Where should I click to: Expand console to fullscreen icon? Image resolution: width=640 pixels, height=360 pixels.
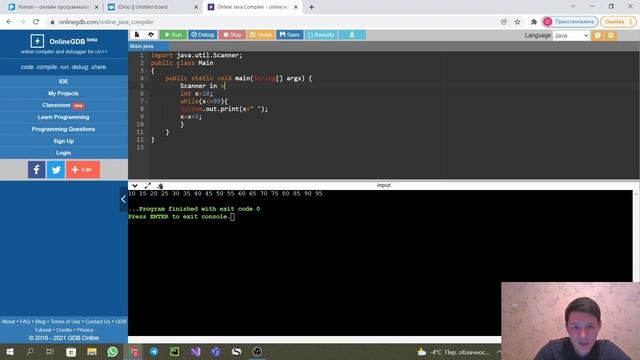pos(147,186)
